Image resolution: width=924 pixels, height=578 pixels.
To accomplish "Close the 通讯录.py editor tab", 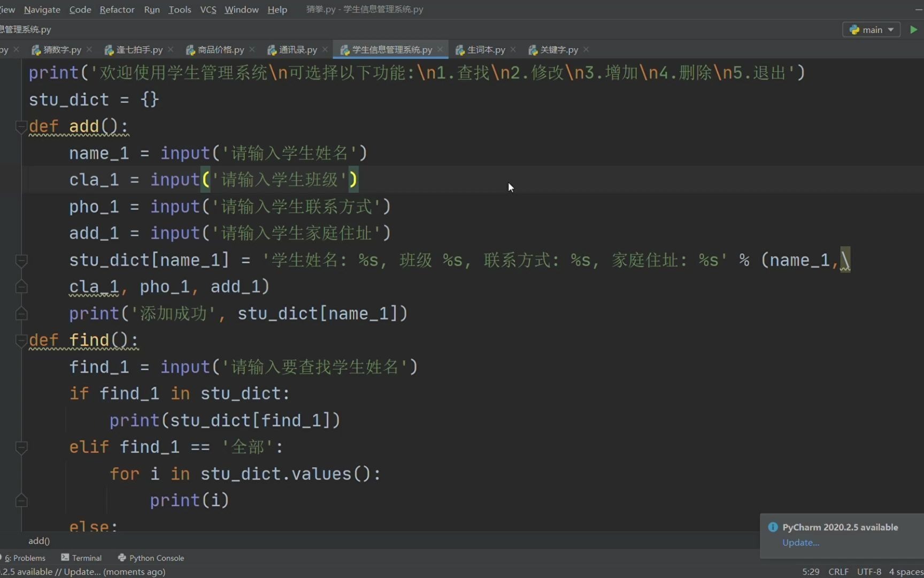I will pyautogui.click(x=325, y=49).
